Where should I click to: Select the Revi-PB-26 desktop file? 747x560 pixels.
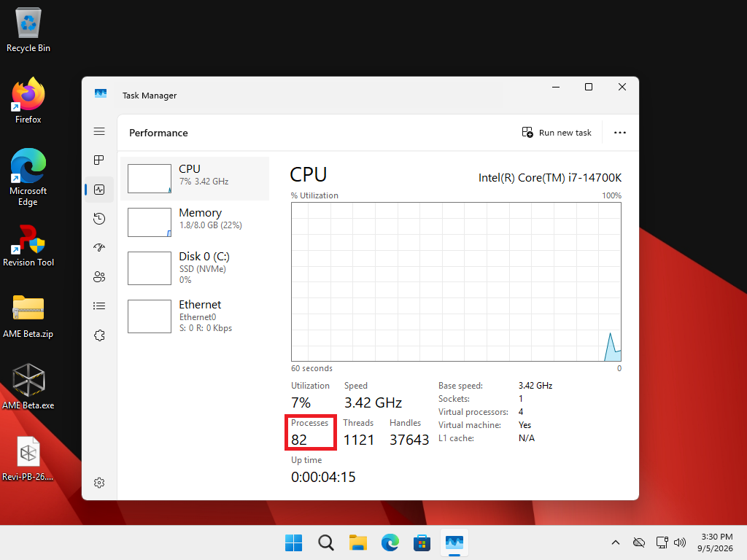pos(28,459)
